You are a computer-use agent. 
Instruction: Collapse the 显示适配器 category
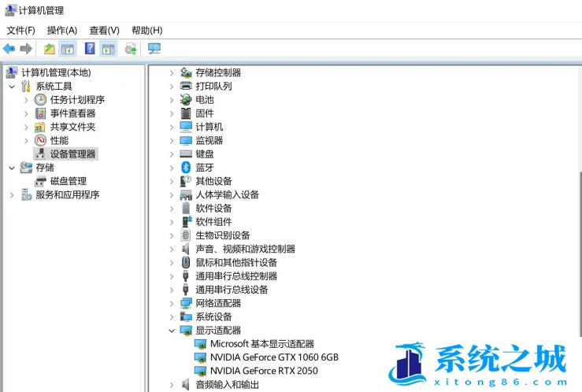(172, 331)
